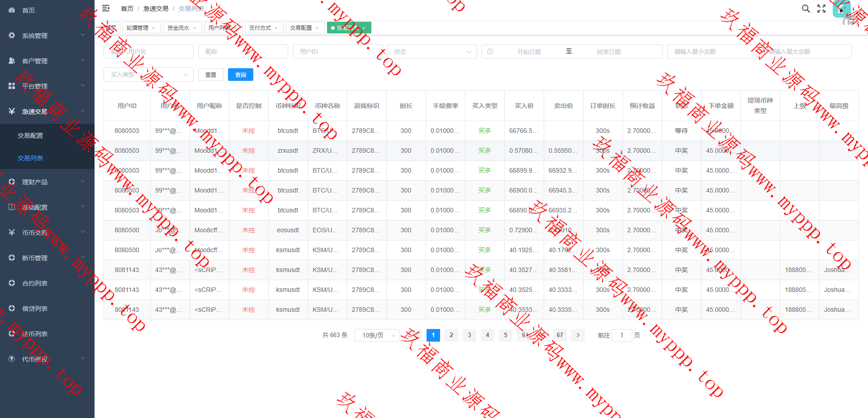This screenshot has height=418, width=868.
Task: Expand the 理财产品 sidebar menu
Action: [x=47, y=182]
